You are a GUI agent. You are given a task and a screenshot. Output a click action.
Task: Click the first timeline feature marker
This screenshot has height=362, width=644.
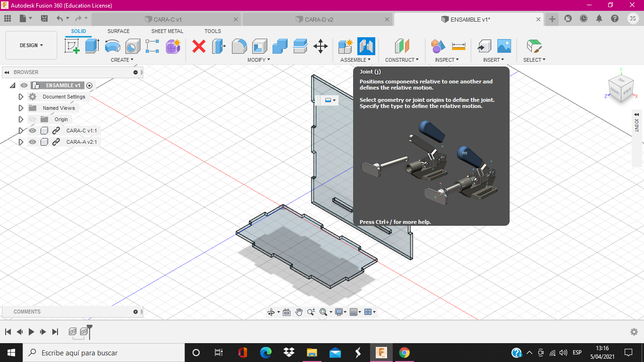tap(73, 332)
